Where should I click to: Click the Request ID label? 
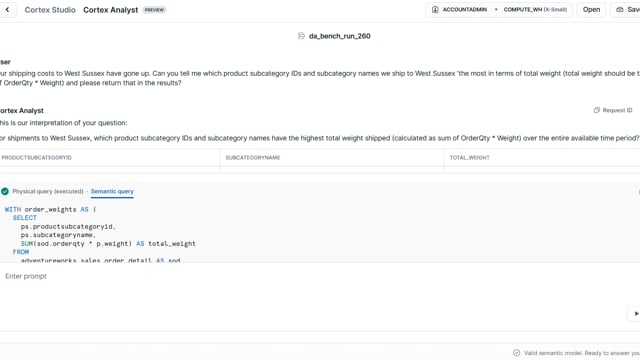(x=617, y=110)
